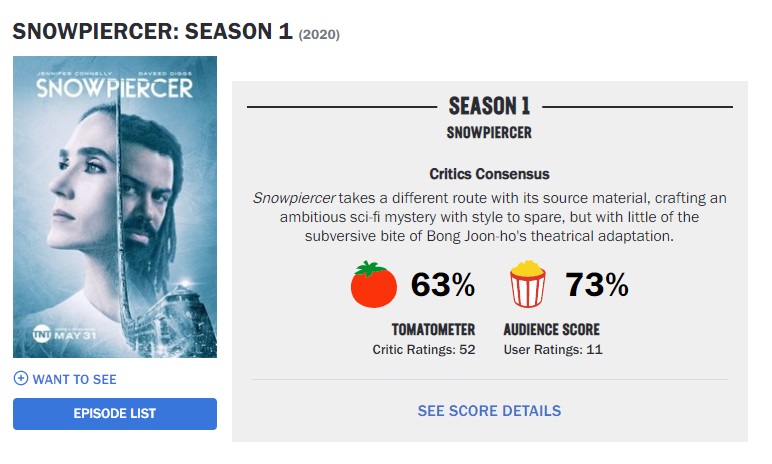The height and width of the screenshot is (464, 772).
Task: Click the Snowpiercer subtitle under Season 1
Action: (489, 133)
